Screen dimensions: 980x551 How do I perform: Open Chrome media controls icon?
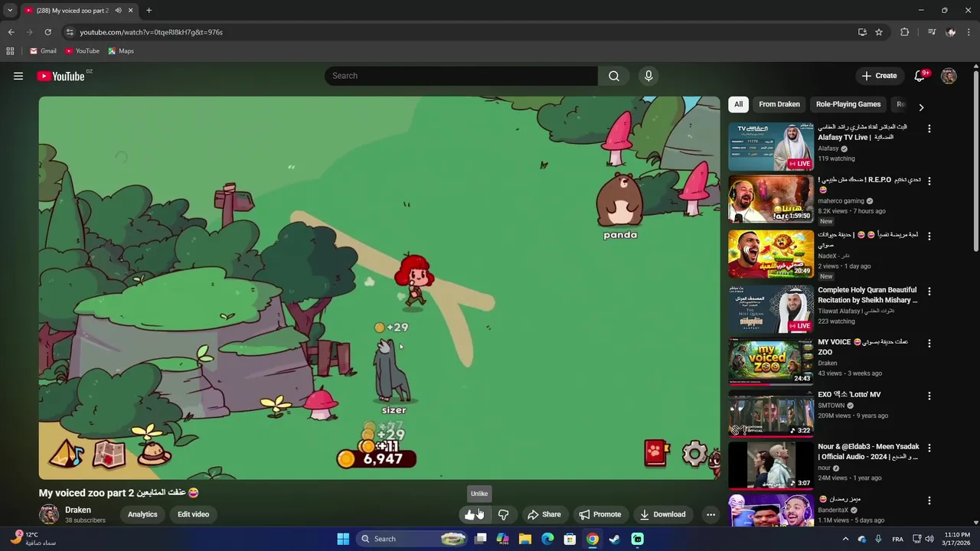(932, 32)
